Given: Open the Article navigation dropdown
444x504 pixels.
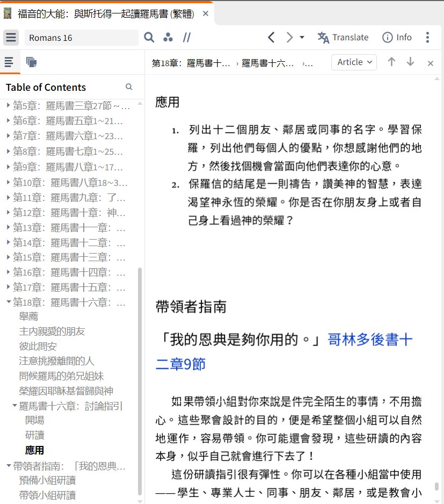Looking at the screenshot, I should tap(354, 62).
